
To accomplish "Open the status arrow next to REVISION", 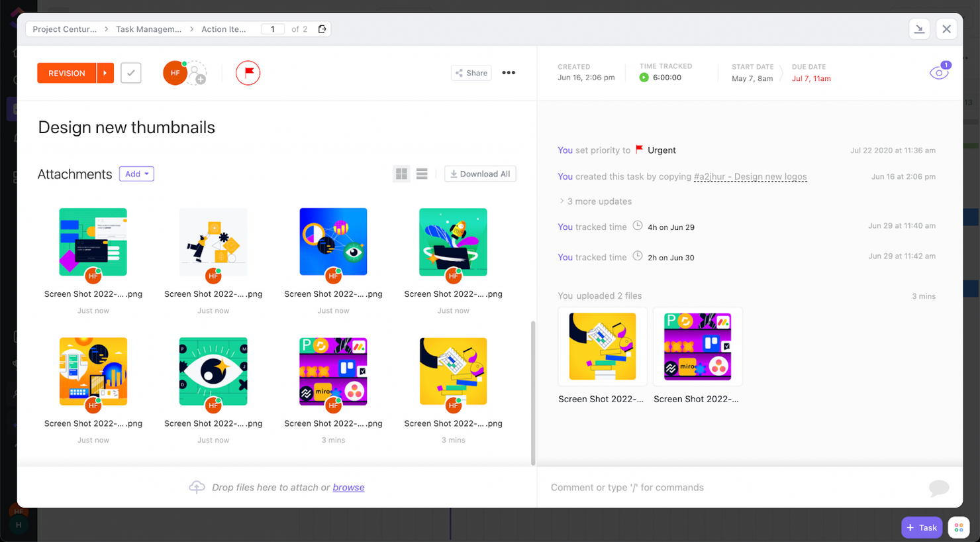I will pos(105,73).
